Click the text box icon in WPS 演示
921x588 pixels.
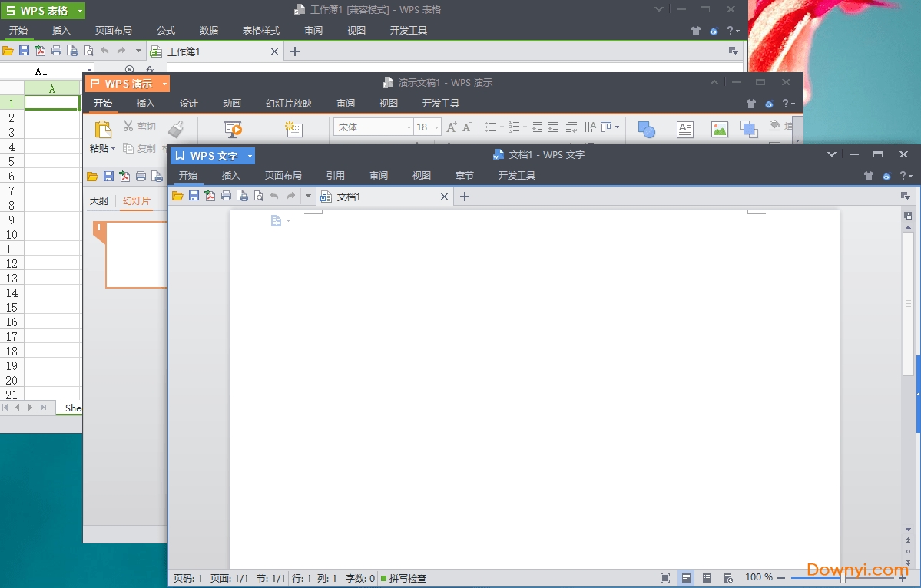tap(684, 130)
